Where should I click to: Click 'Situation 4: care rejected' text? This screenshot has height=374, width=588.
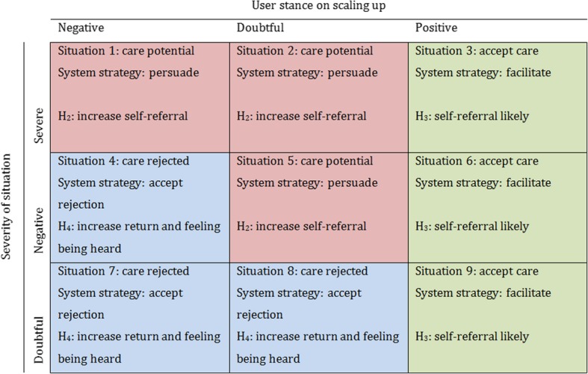[123, 161]
